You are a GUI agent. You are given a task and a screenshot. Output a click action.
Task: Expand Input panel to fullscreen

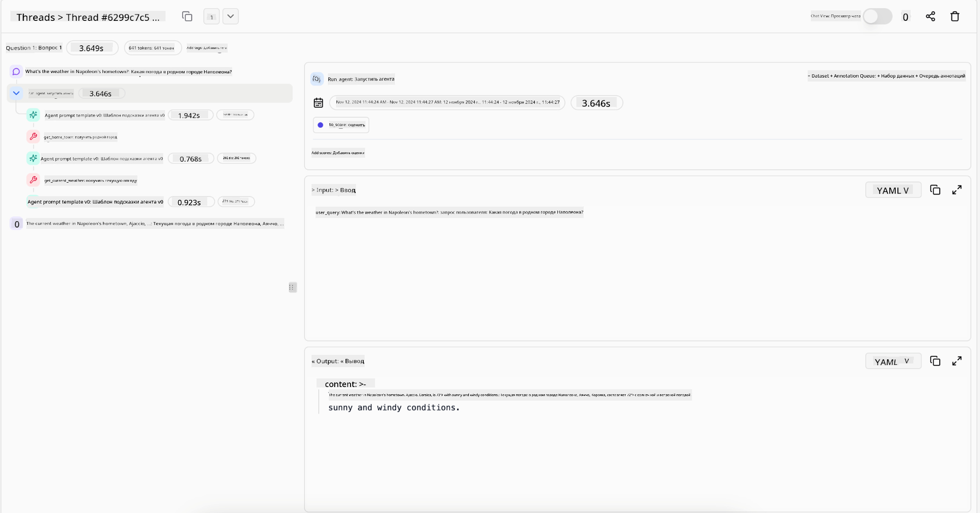coord(957,190)
